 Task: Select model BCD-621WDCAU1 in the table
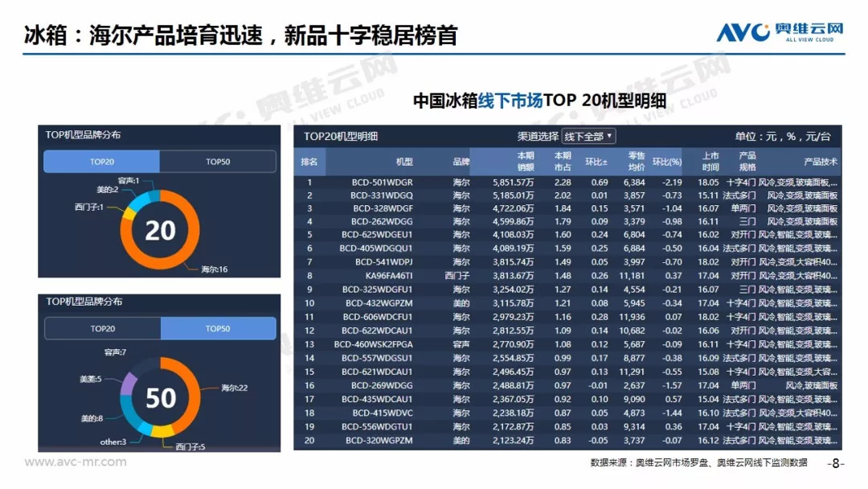pos(377,372)
